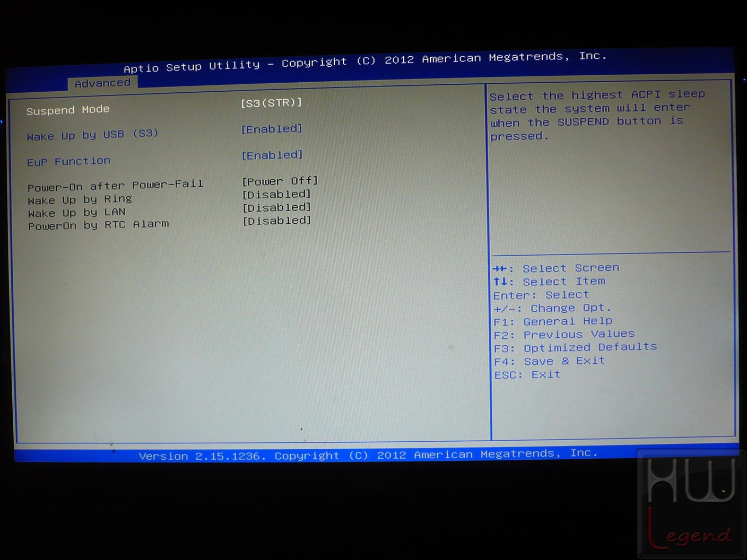The image size is (747, 560).
Task: Select the EuP Function label
Action: (69, 161)
